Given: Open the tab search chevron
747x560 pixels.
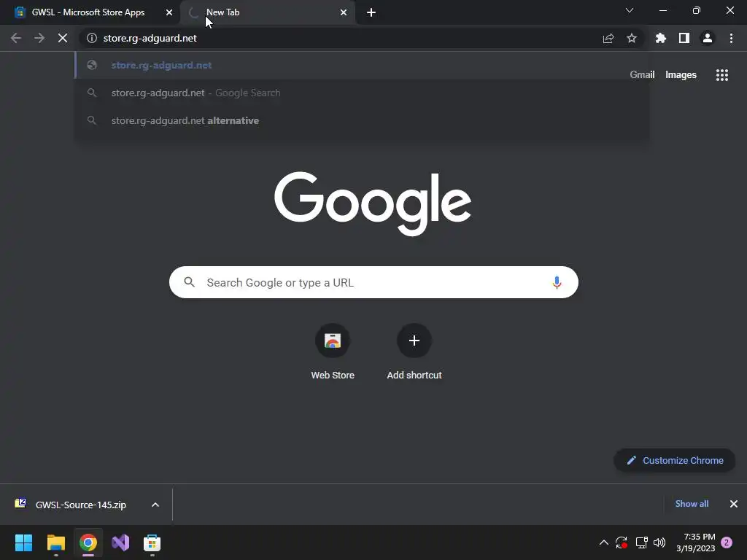Looking at the screenshot, I should click(x=630, y=10).
